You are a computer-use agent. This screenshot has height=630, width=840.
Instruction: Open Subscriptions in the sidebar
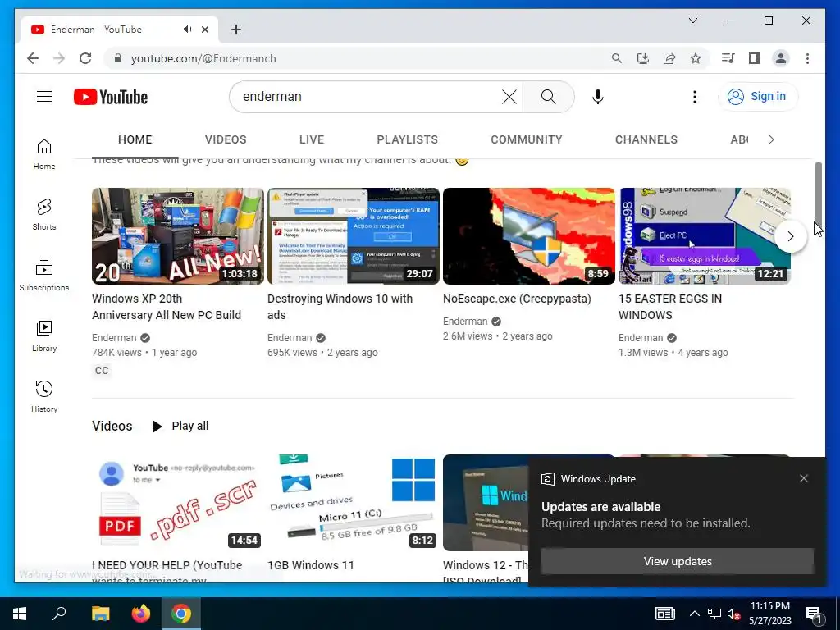44,276
